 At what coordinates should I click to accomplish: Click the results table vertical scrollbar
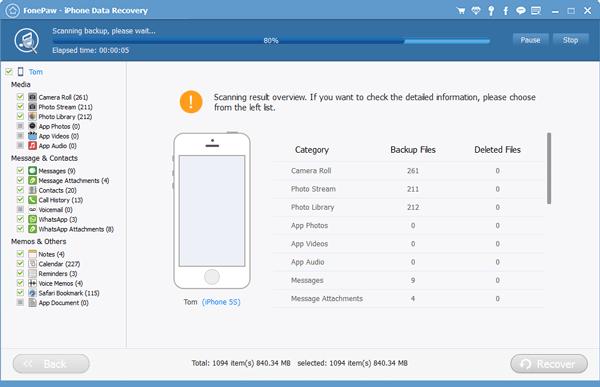pyautogui.click(x=549, y=168)
